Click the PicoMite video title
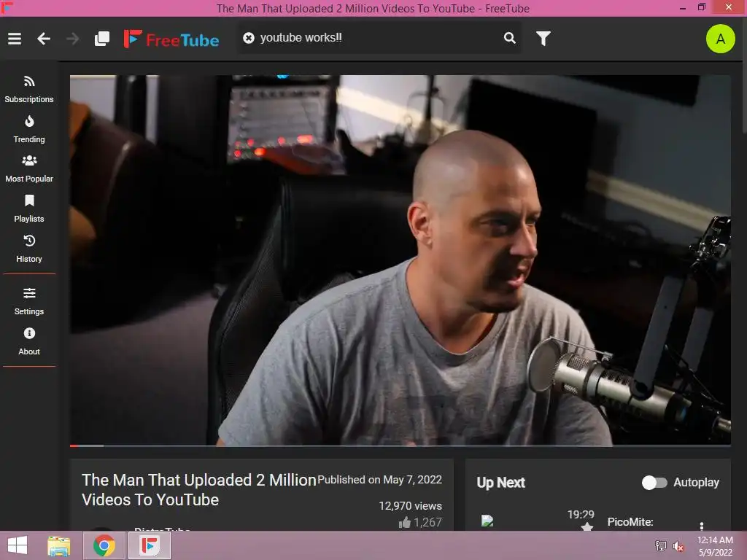 click(x=630, y=522)
